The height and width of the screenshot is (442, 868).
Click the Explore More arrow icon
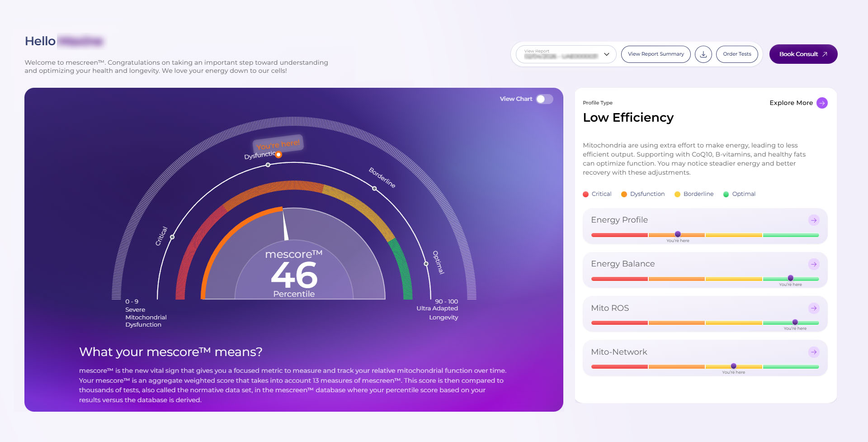click(822, 103)
